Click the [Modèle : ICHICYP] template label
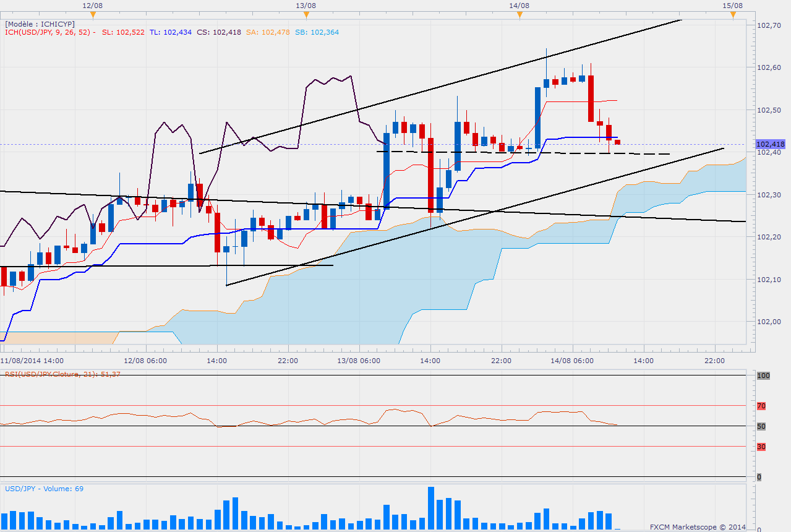Screen dimensions: 791x532 [x=40, y=24]
